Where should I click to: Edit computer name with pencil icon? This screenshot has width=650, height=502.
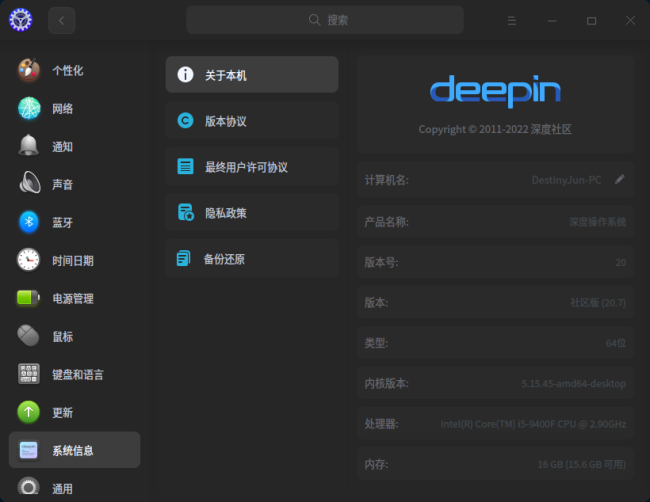[619, 179]
